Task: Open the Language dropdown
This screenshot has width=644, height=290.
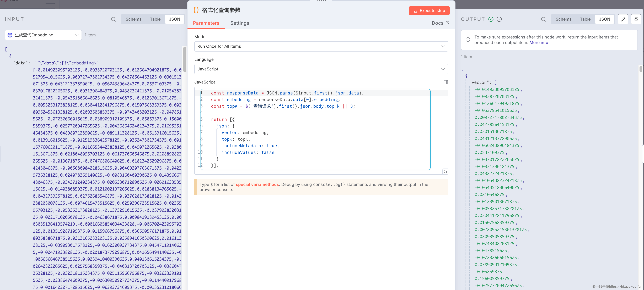Action: click(321, 69)
